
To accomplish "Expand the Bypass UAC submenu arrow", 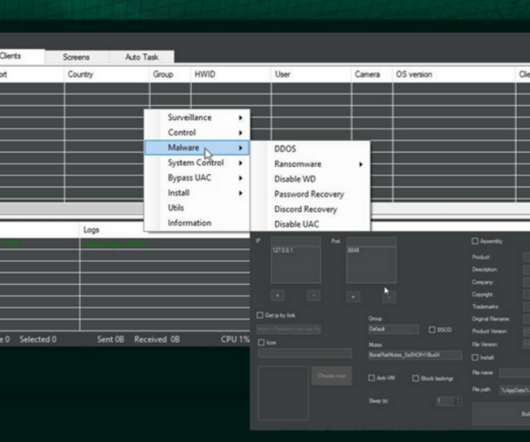I will [241, 178].
